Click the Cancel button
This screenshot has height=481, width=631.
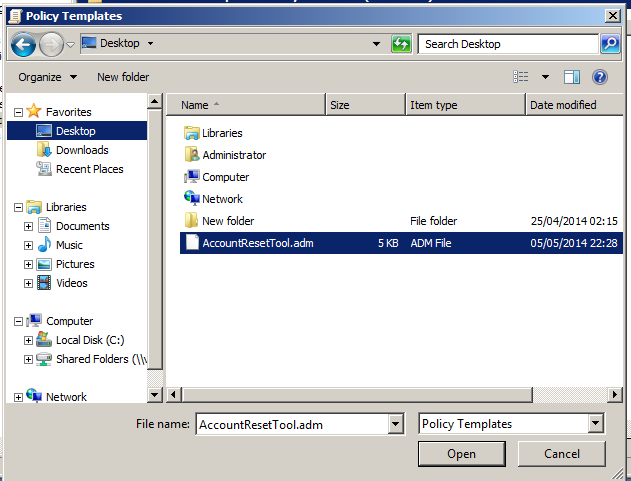tap(561, 454)
